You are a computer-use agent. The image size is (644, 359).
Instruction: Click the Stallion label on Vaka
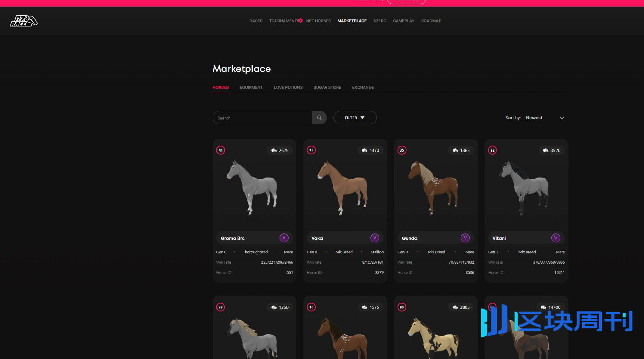(x=377, y=252)
